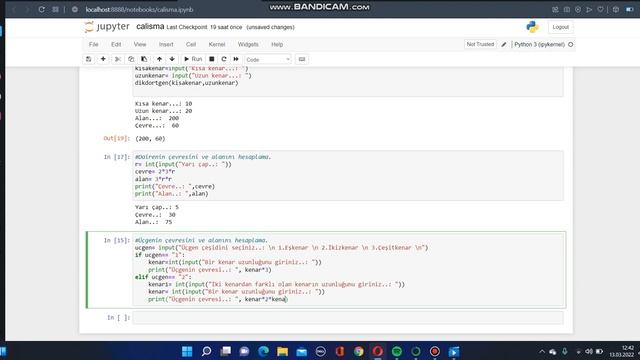Click the save and checkpoint icon
The height and width of the screenshot is (360, 640).
tap(89, 59)
